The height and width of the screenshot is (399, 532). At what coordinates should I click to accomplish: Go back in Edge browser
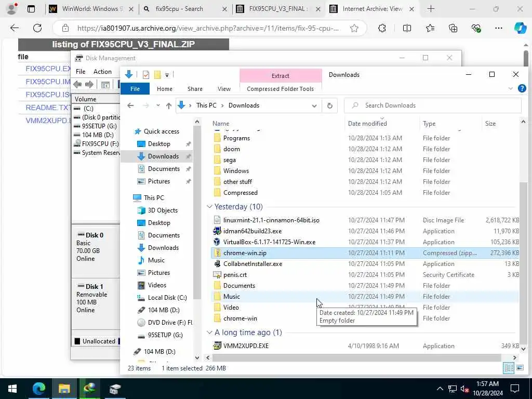click(14, 28)
